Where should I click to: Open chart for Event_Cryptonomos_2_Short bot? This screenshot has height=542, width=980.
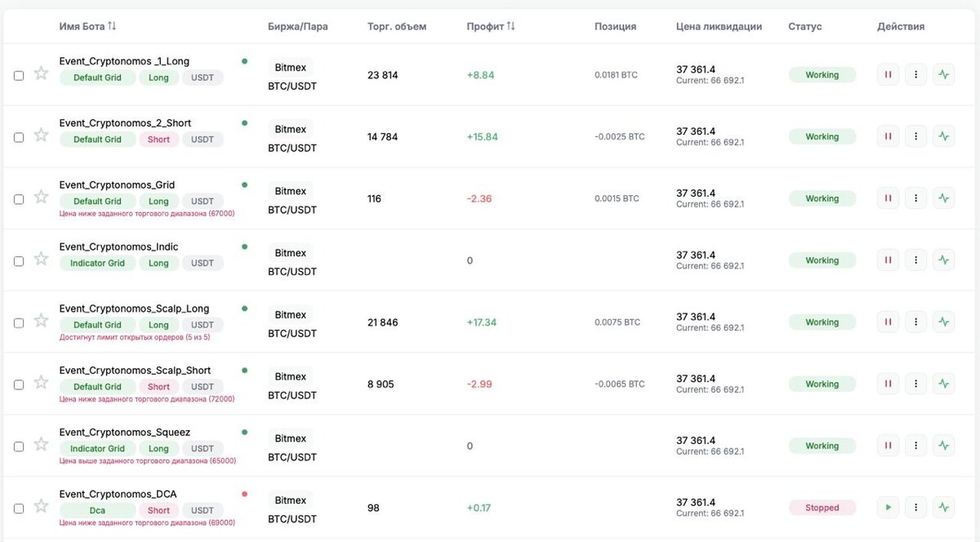pos(944,137)
